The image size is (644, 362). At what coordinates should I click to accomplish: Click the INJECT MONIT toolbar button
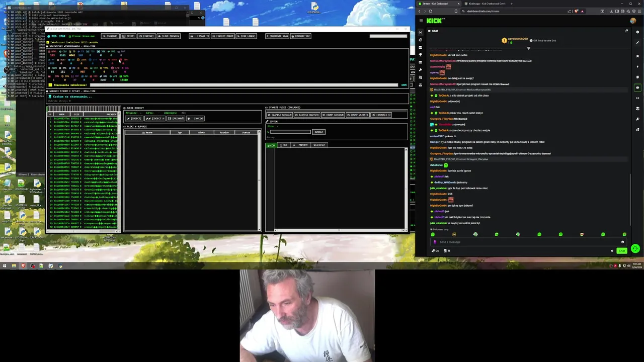point(223,36)
